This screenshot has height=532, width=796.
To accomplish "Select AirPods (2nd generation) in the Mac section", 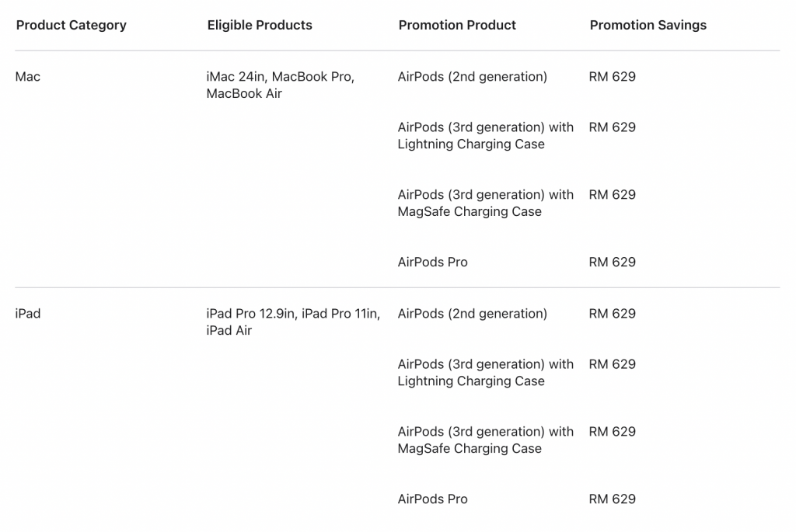I will coord(472,77).
